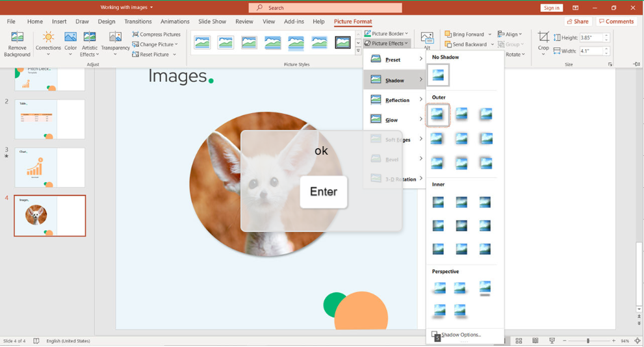This screenshot has height=347, width=644.
Task: Click the Height input field
Action: (x=591, y=38)
